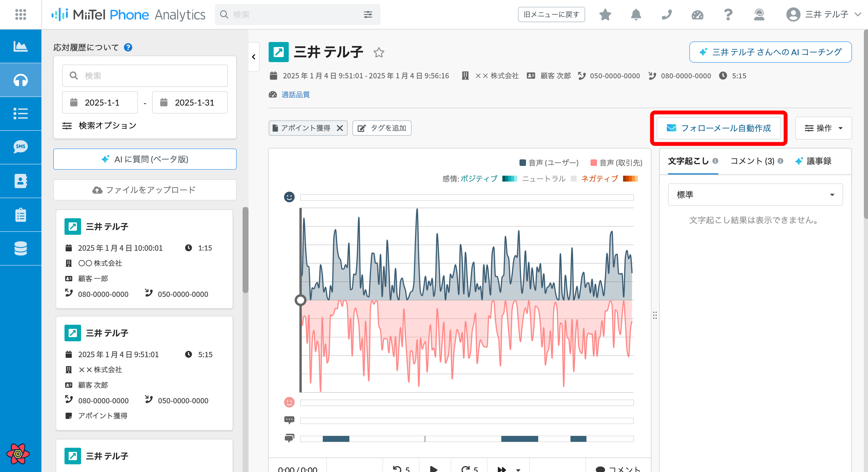Open the SMS sidebar icon
This screenshot has width=868, height=472.
pyautogui.click(x=20, y=147)
